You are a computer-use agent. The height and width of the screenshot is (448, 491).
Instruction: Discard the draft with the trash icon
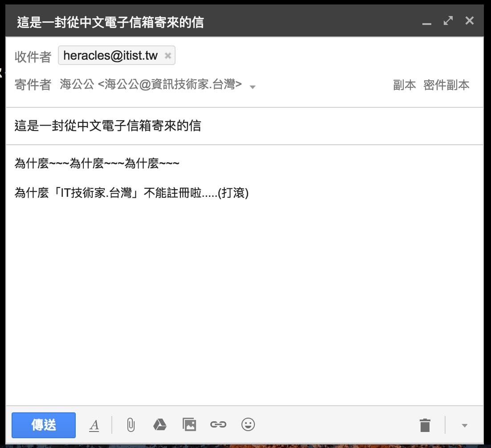(425, 425)
